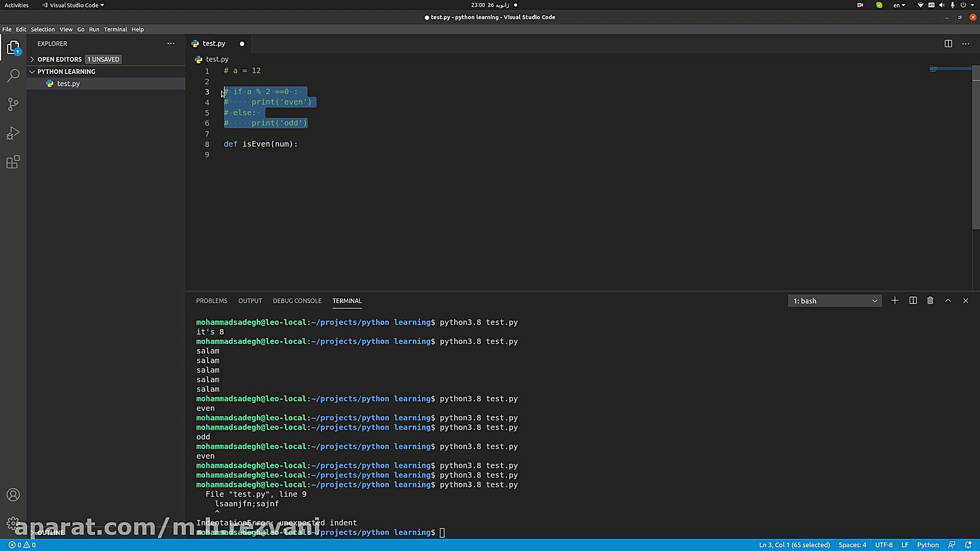Select language mode Python in status bar
This screenshot has width=980, height=551.
[928, 545]
